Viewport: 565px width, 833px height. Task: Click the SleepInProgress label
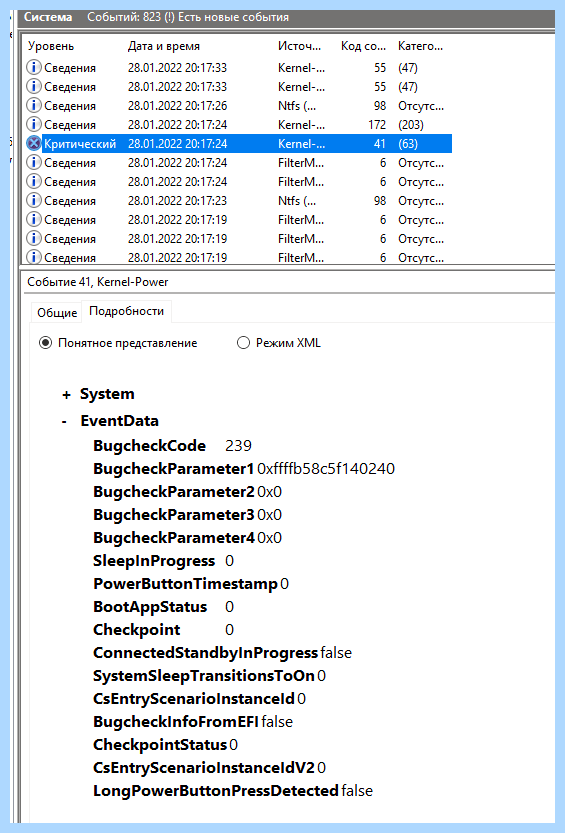(x=154, y=560)
